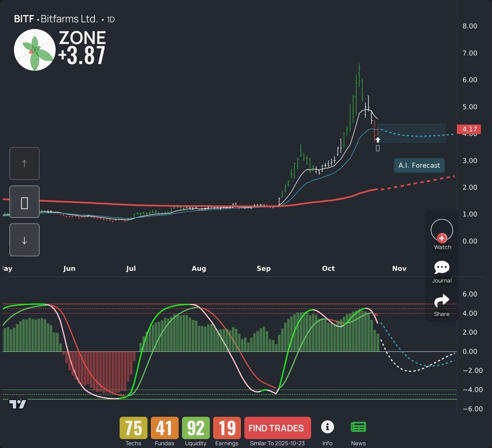Click the Jun label on time axis
The image size is (492, 448).
tap(69, 268)
